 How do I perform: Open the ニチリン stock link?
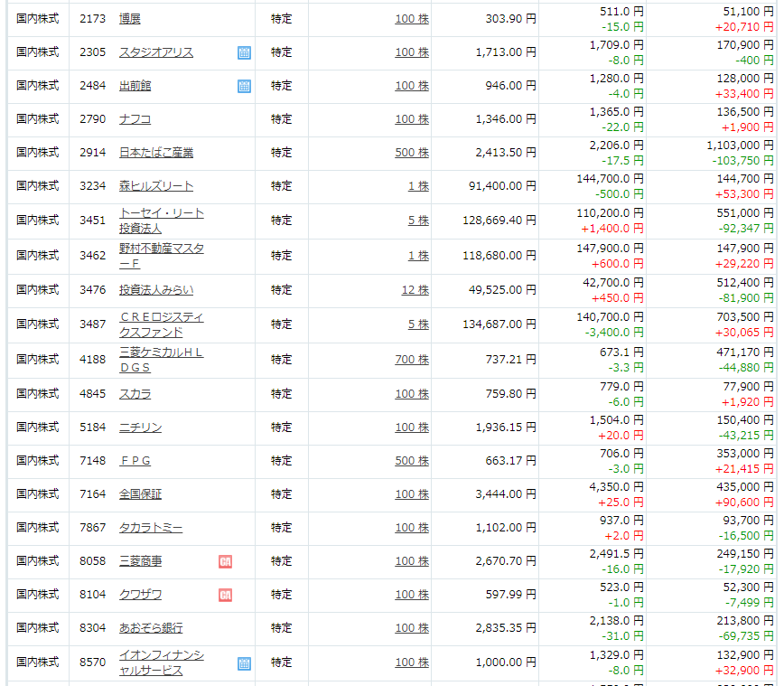141,428
